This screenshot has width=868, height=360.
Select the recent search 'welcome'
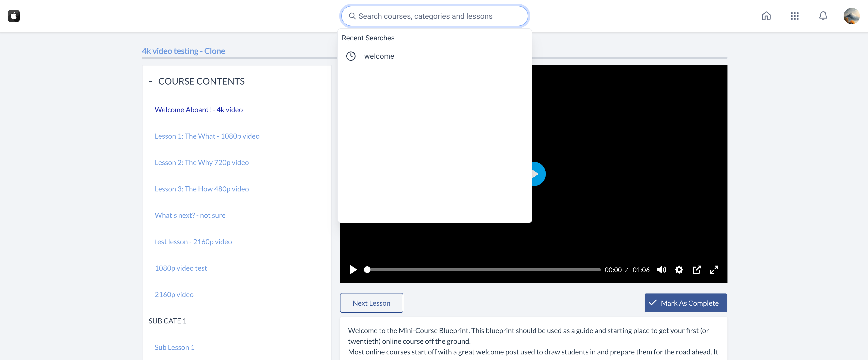tap(379, 56)
